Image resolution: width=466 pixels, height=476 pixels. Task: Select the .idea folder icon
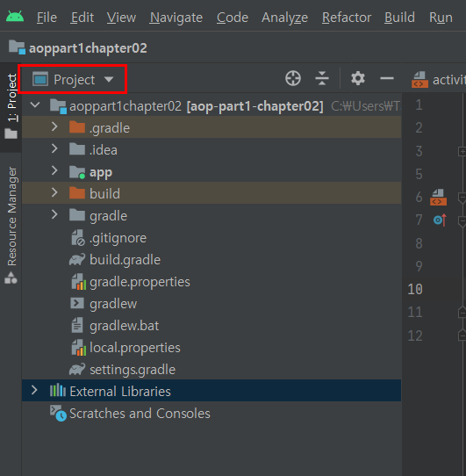point(77,148)
